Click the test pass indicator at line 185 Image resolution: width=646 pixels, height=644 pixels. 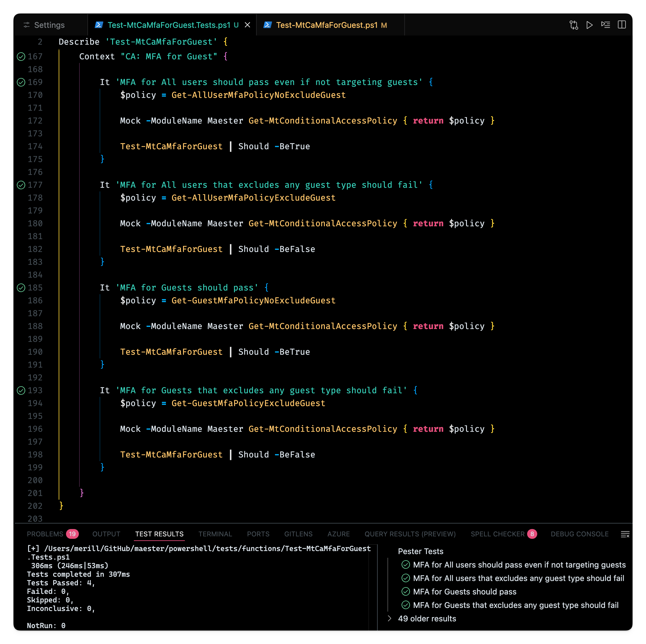(21, 288)
